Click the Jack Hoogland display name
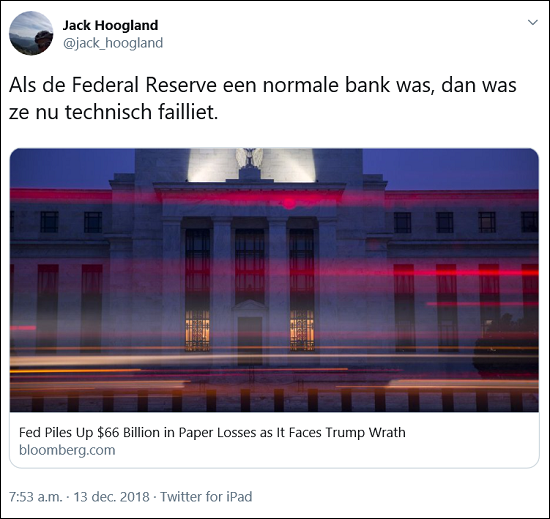Screen dimensions: 550x519 point(110,25)
